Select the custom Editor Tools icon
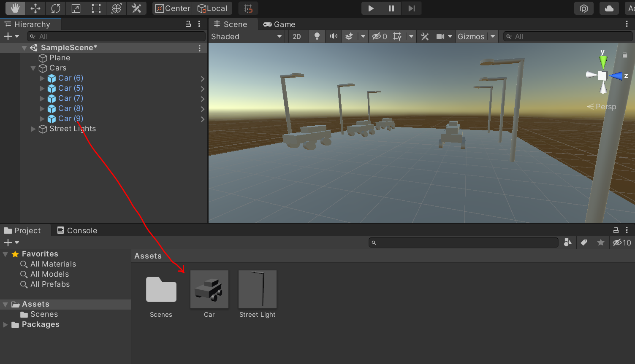The image size is (635, 364). 136,8
